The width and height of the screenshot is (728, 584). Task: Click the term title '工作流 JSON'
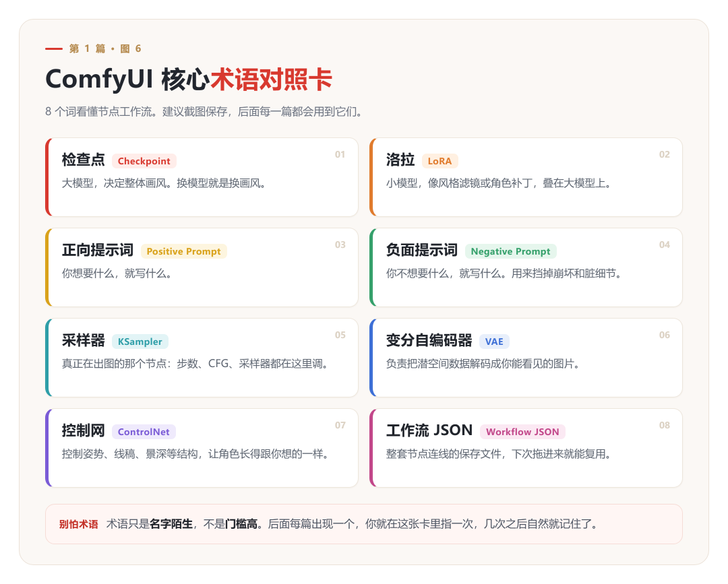(429, 430)
